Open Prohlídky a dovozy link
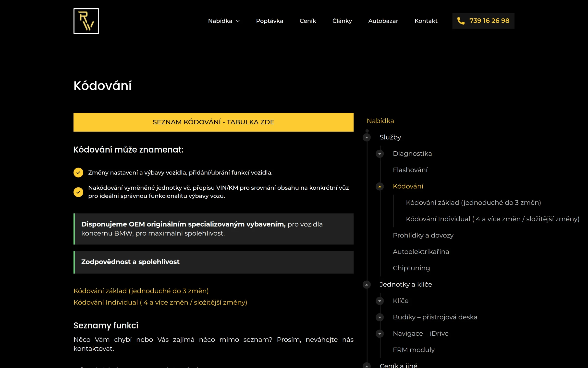588x368 pixels. click(423, 235)
